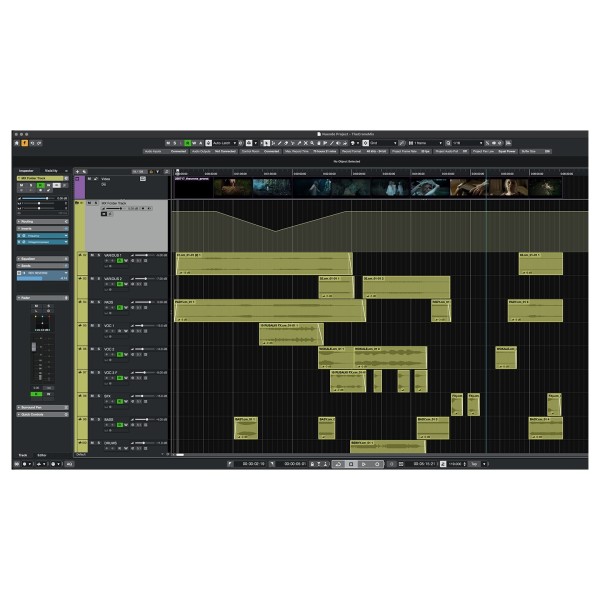
Task: Switch to the Editor tab at bottom
Action: coord(42,455)
